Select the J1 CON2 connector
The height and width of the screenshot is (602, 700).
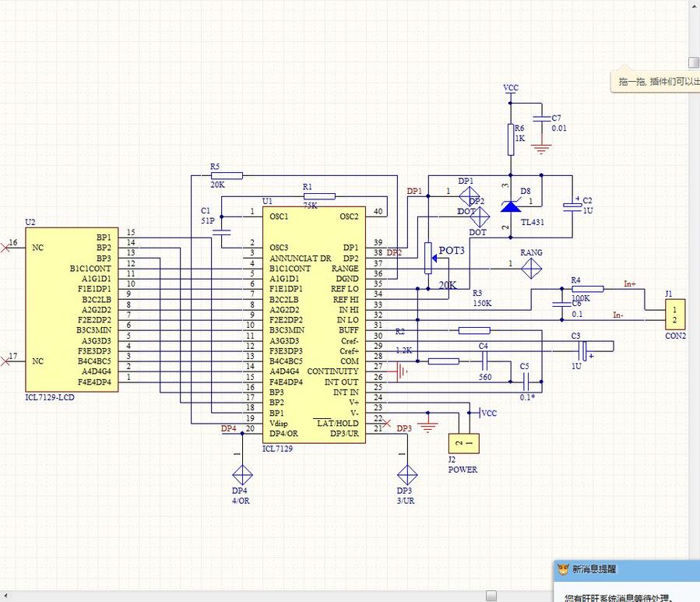(x=675, y=315)
